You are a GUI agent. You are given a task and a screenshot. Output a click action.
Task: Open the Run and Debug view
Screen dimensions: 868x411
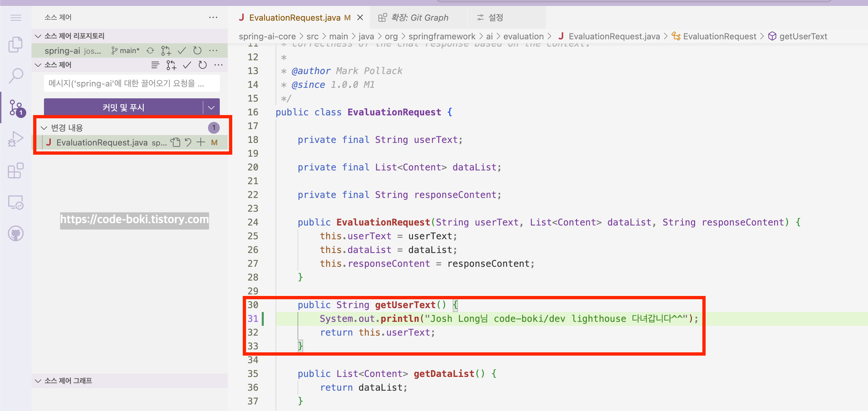point(15,139)
